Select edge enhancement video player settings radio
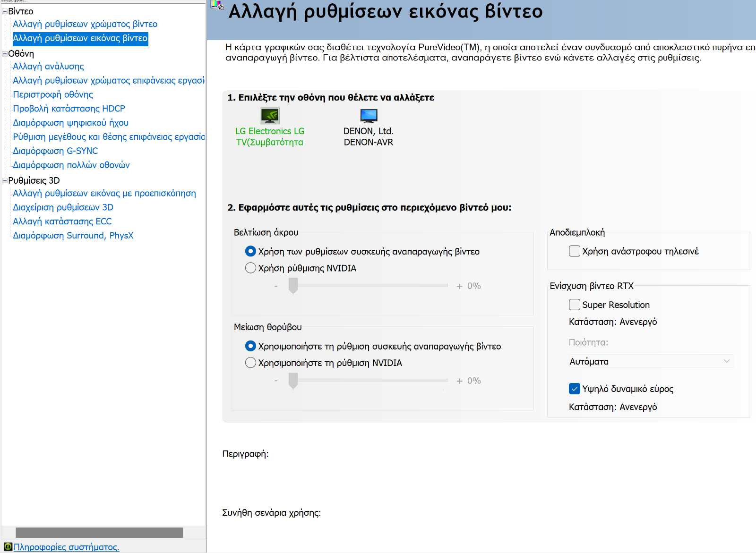The width and height of the screenshot is (756, 553). [250, 251]
